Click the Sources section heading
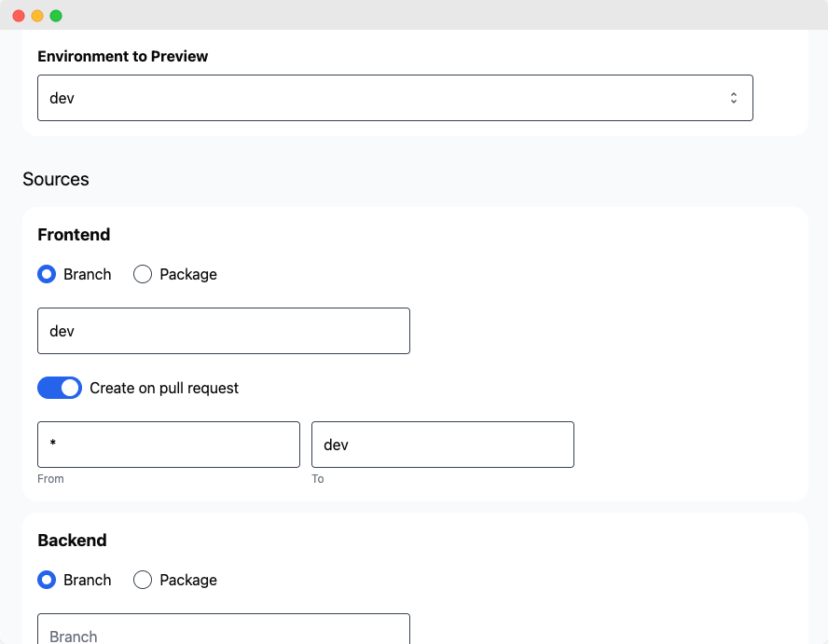 55,179
